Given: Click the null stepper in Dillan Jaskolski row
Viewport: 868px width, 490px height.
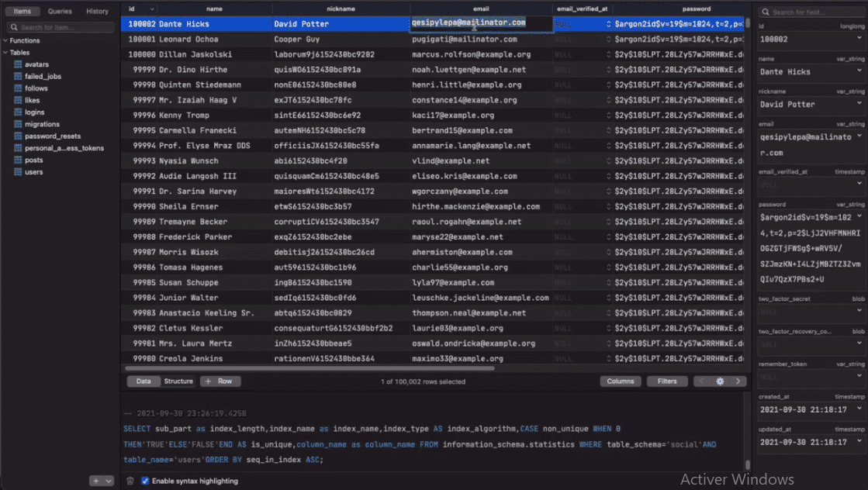Looking at the screenshot, I should [x=608, y=55].
